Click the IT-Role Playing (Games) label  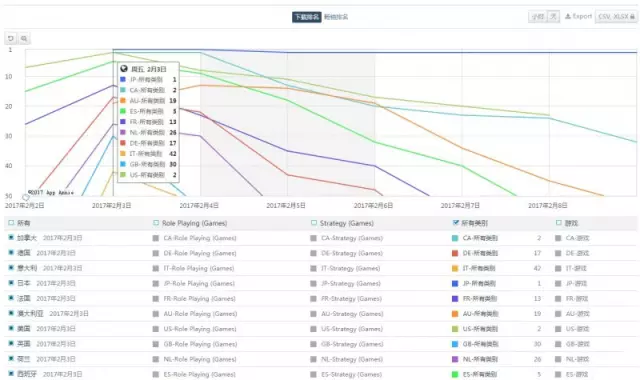(x=199, y=268)
